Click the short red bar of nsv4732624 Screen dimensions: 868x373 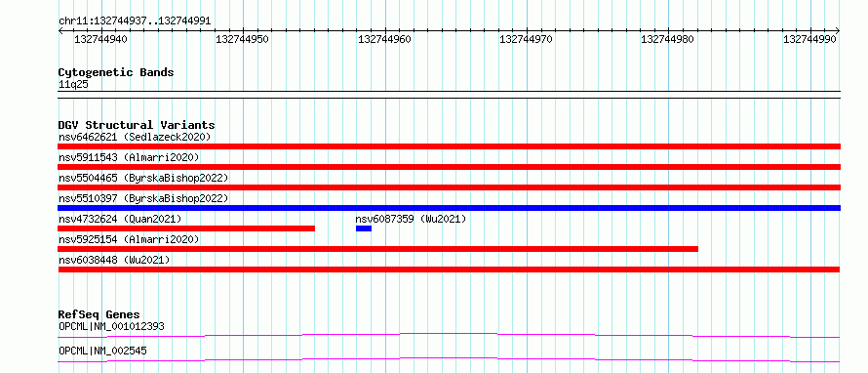pyautogui.click(x=186, y=228)
